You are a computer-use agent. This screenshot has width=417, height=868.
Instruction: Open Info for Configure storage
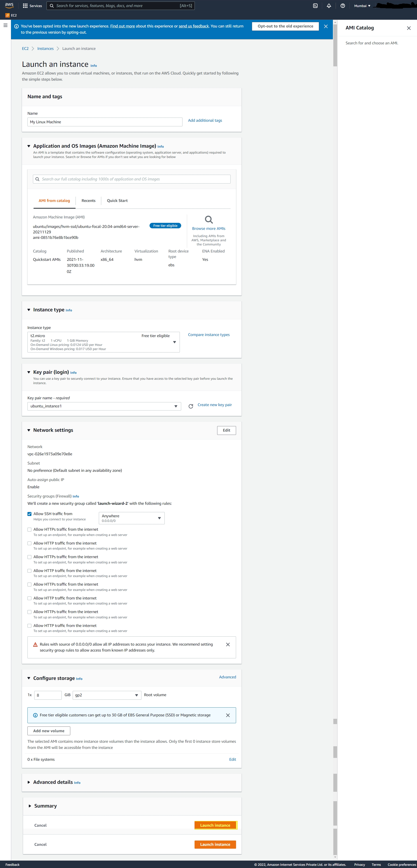tap(79, 679)
